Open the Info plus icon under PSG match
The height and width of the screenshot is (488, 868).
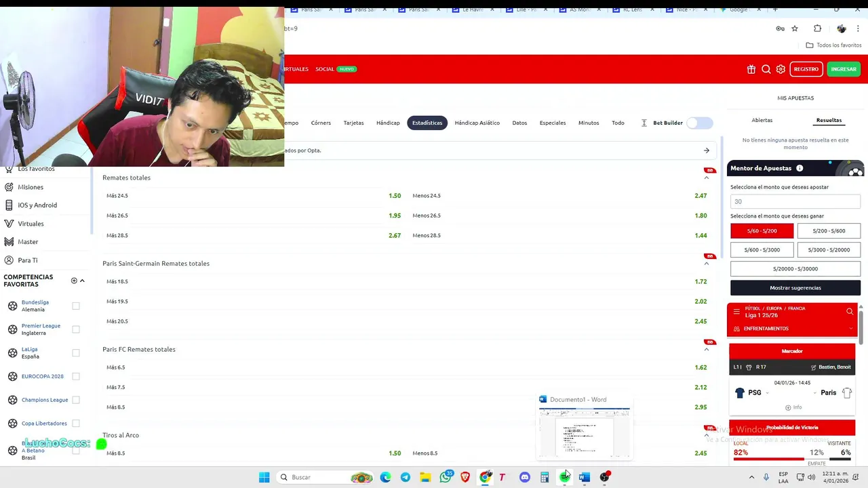(x=788, y=407)
